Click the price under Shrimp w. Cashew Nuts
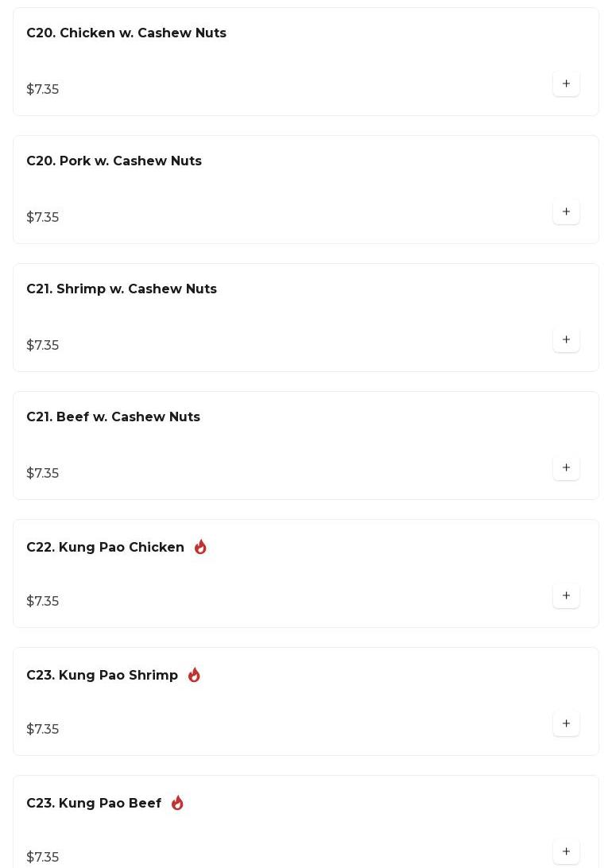This screenshot has height=868, width=612. pos(43,345)
